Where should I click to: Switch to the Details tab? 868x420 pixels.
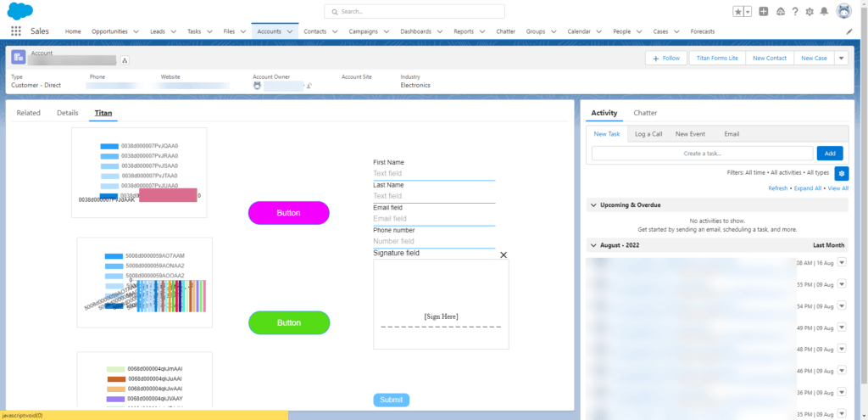pos(68,113)
